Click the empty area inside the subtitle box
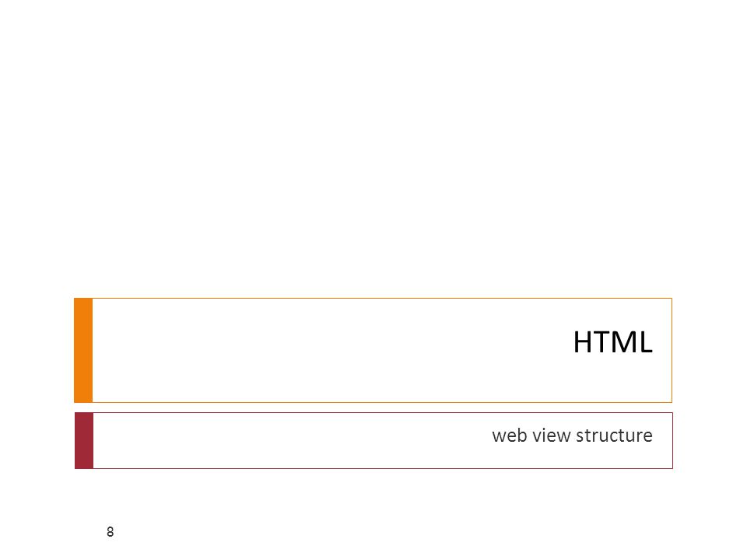 [286, 440]
